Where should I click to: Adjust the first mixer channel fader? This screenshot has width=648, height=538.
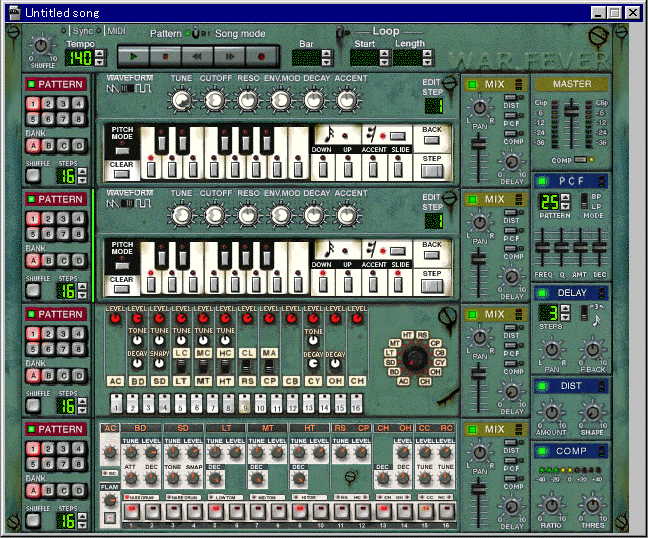[479, 145]
